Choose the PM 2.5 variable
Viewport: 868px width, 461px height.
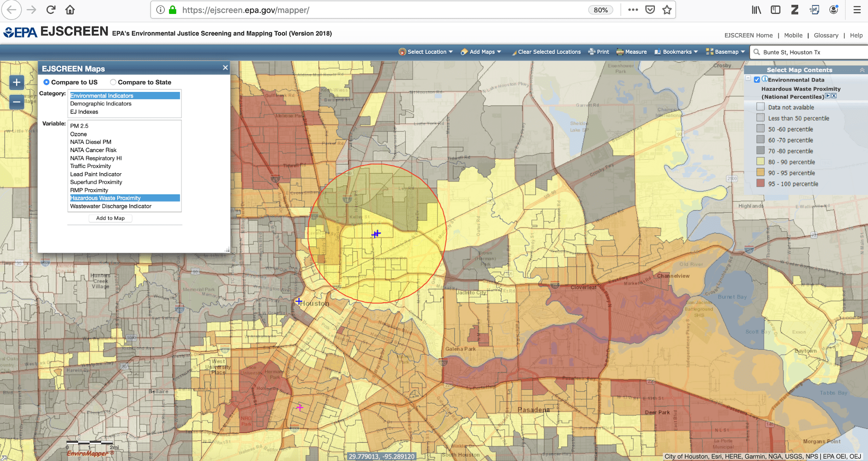[x=125, y=126]
